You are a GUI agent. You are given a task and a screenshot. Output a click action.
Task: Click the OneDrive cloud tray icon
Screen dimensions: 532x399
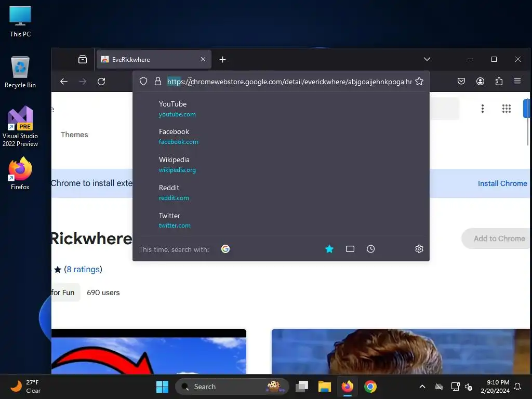pos(439,387)
